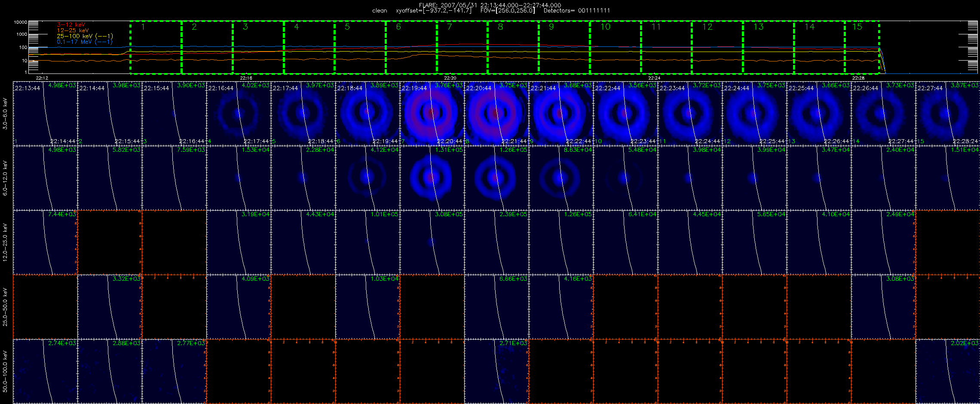Image resolution: width=980 pixels, height=404 pixels.
Task: Select time interval 4 in light curve
Action: [x=309, y=47]
